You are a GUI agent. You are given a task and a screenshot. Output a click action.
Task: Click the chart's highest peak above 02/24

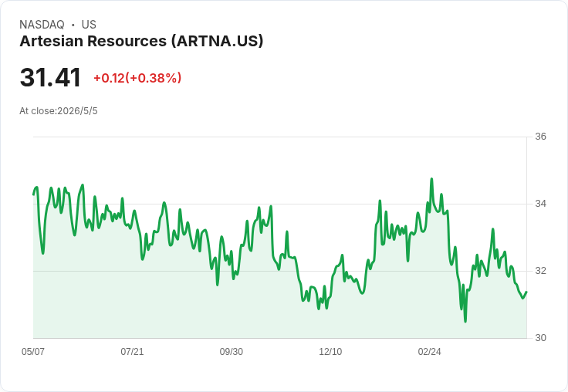431,178
